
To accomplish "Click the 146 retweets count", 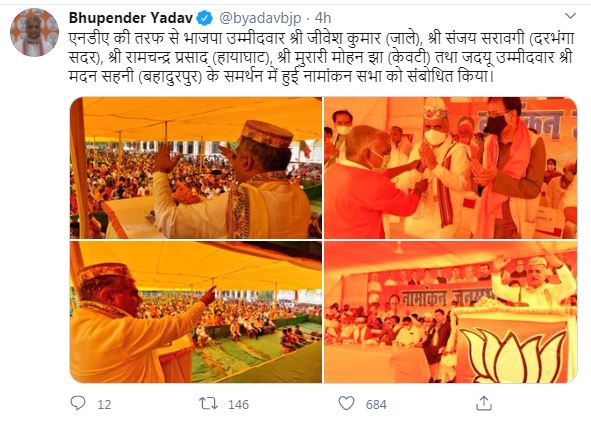I will tap(238, 405).
